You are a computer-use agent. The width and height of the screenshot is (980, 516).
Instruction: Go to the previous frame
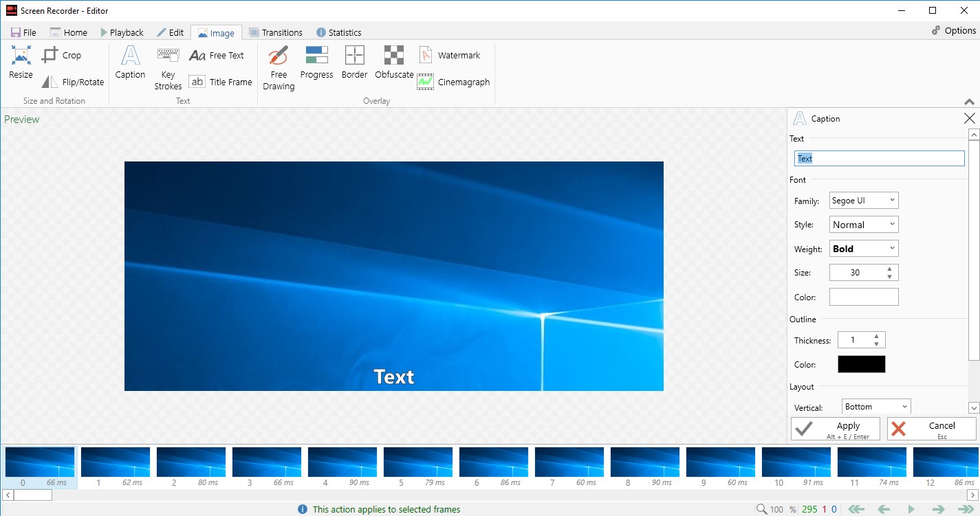pyautogui.click(x=884, y=509)
